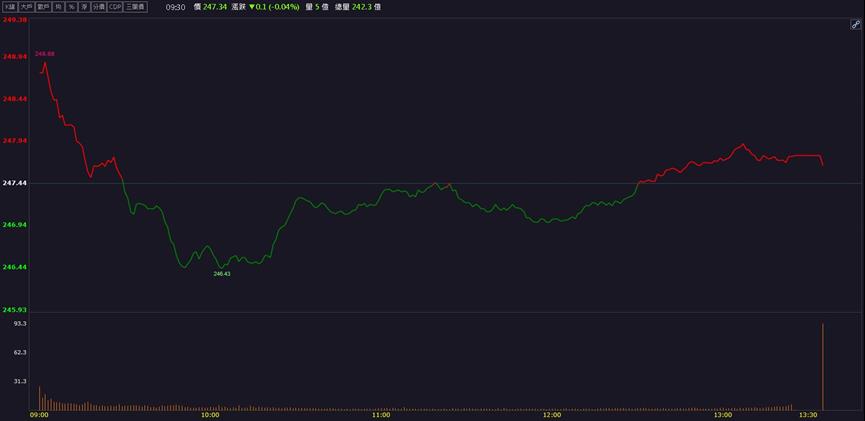This screenshot has width=865, height=421.
Task: Click the 248.44 price axis label
Action: click(15, 99)
